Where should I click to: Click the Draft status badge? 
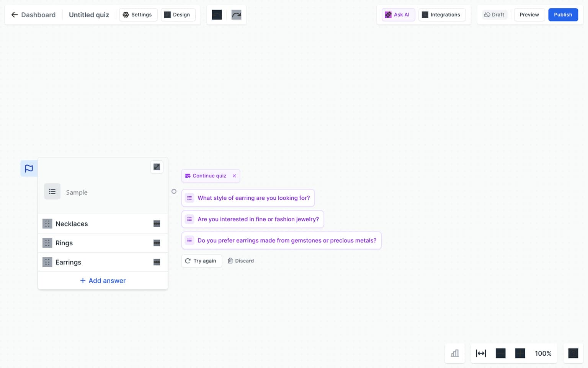tap(494, 15)
